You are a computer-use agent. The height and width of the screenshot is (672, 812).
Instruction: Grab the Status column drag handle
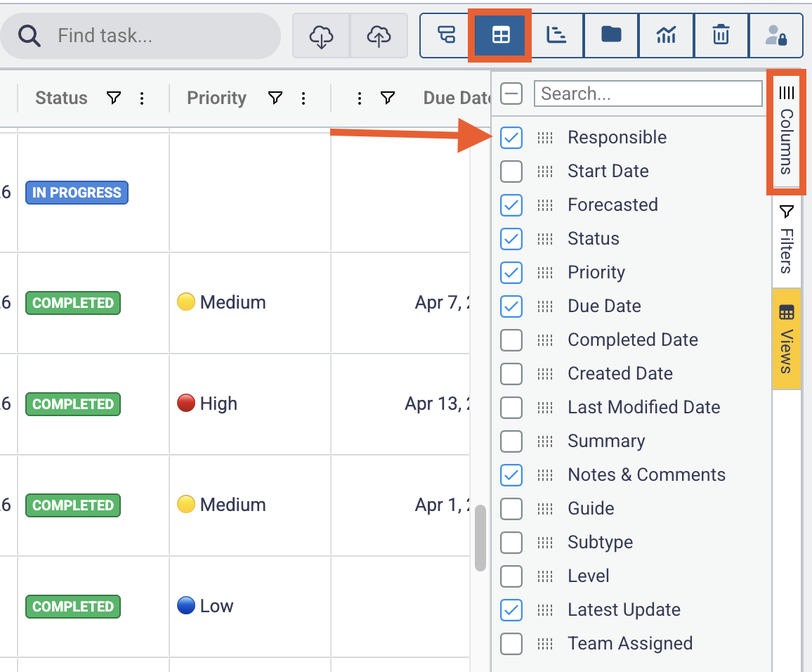pos(545,239)
